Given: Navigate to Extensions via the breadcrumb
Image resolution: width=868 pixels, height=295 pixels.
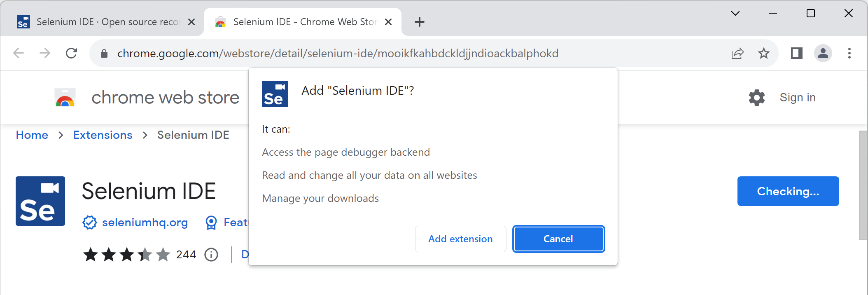Looking at the screenshot, I should click(x=103, y=135).
